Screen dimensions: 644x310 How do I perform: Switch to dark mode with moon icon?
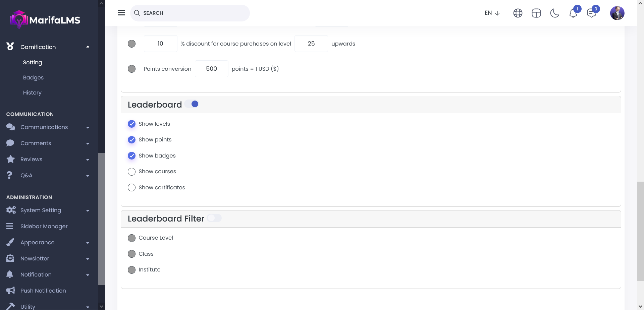[554, 13]
